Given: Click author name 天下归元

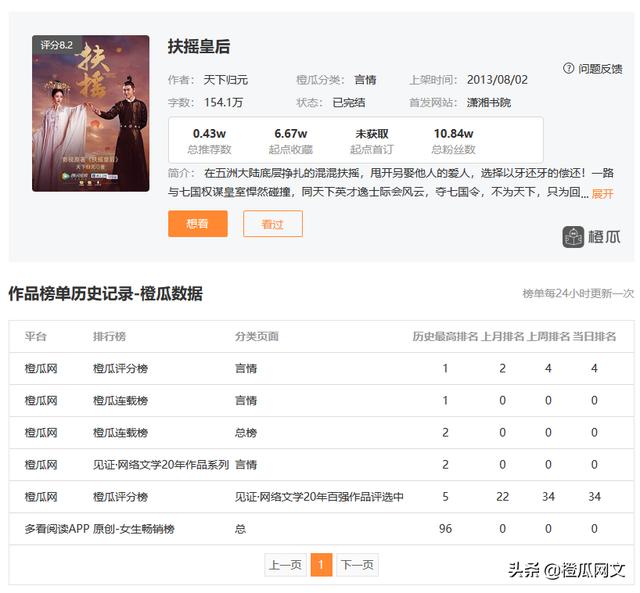Looking at the screenshot, I should pos(225,80).
